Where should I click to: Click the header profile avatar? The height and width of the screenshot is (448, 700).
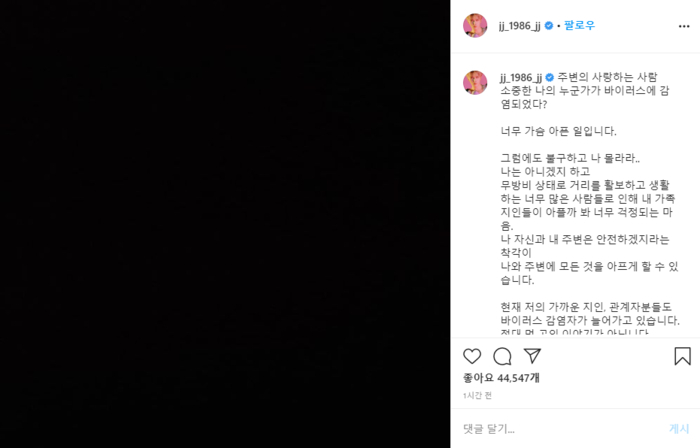click(475, 25)
